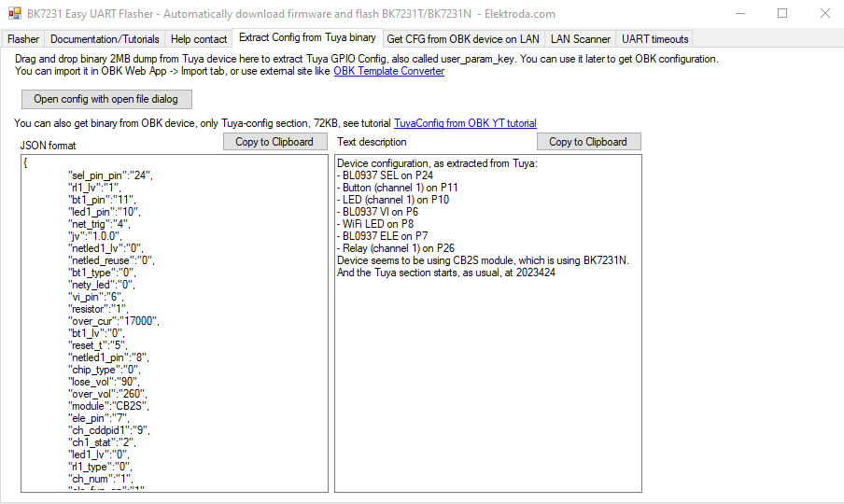Click the "vi_pin":"6" JSON line
This screenshot has width=844, height=504.
click(x=96, y=297)
